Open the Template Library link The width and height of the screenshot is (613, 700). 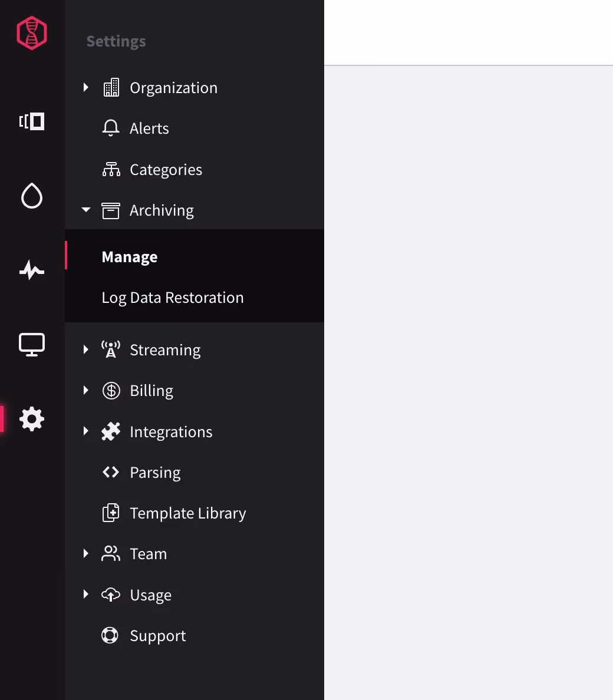(x=187, y=513)
